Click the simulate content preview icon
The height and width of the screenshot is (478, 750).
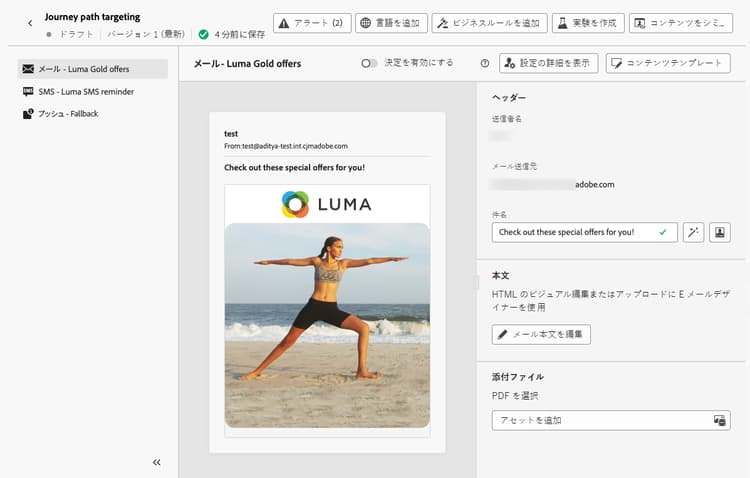[640, 23]
